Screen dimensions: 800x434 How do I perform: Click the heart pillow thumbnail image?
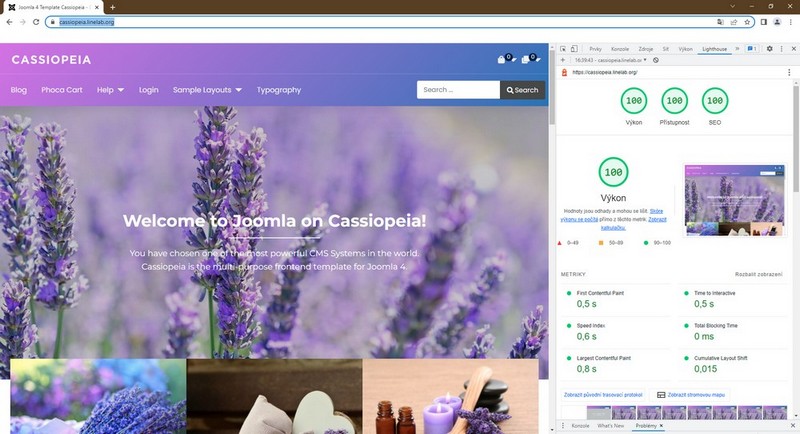[x=274, y=396]
